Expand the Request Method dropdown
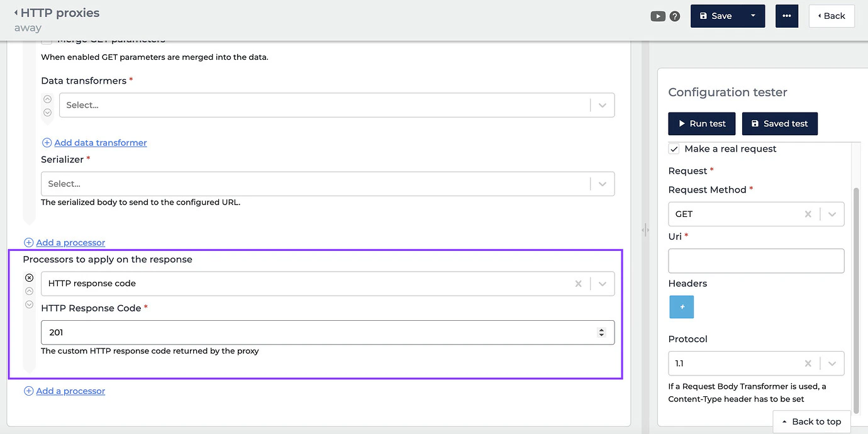This screenshot has height=434, width=868. coord(832,214)
